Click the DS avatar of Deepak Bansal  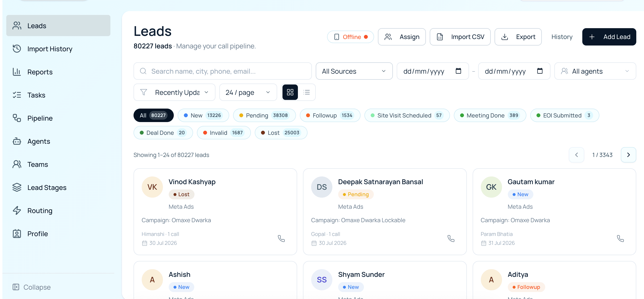[322, 187]
